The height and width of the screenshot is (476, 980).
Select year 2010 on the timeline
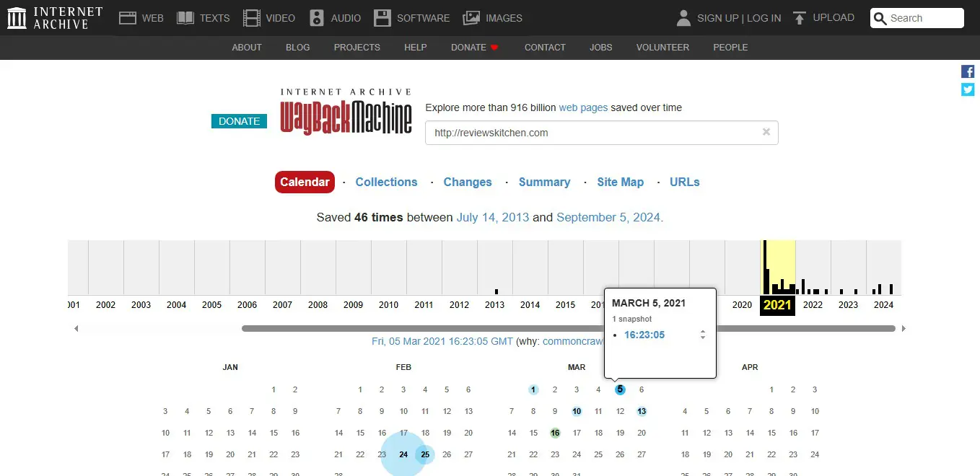389,304
